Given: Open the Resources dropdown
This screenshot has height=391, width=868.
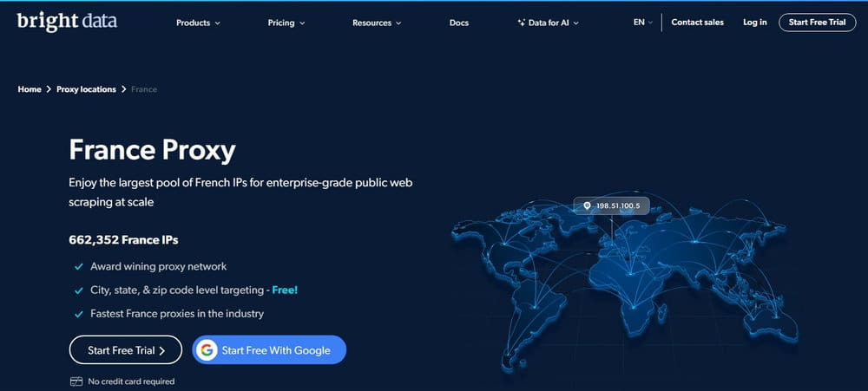Looking at the screenshot, I should pos(377,23).
